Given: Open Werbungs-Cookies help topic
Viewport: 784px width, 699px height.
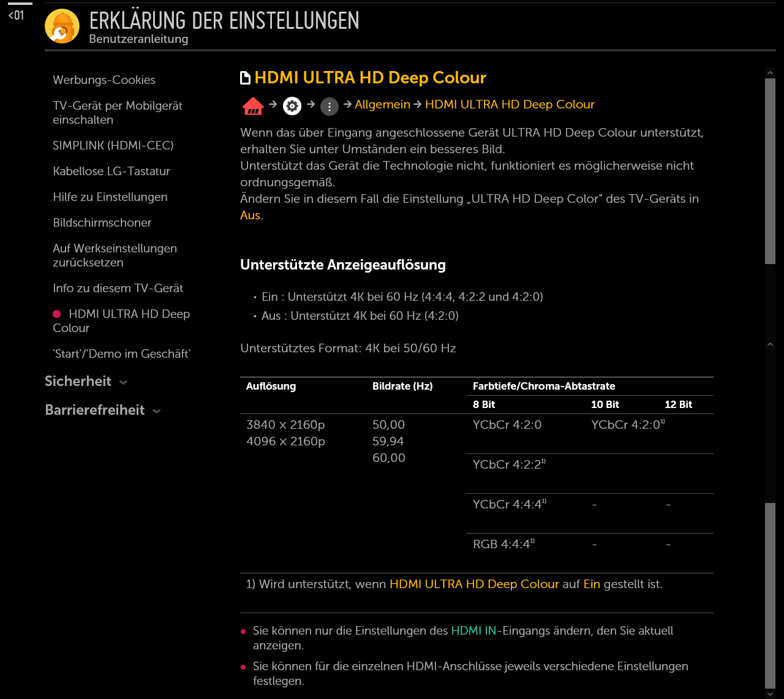Looking at the screenshot, I should 104,80.
